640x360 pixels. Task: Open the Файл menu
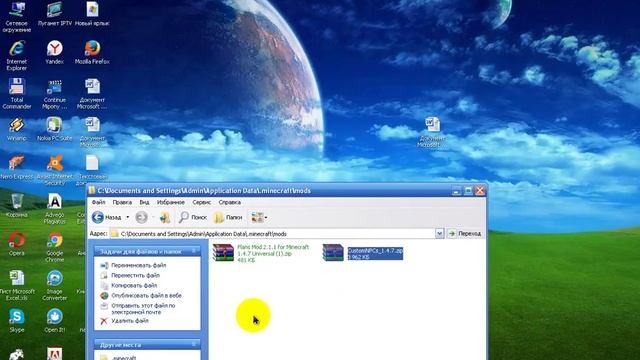coord(98,202)
